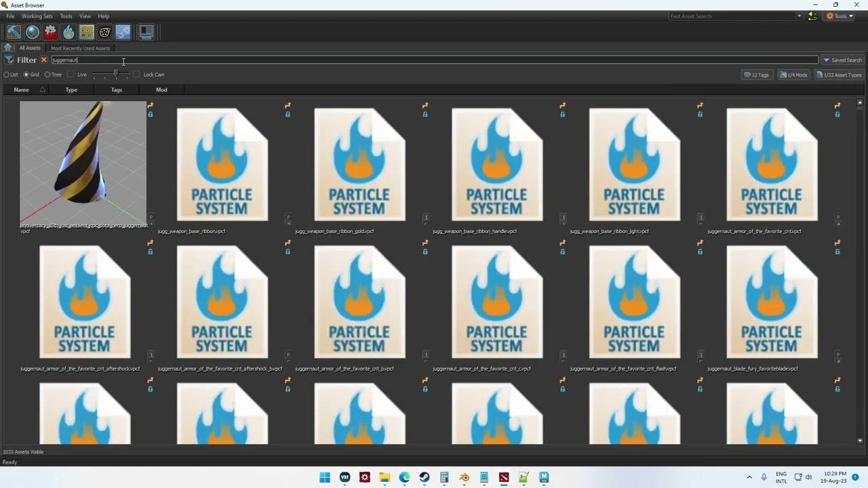This screenshot has width=868, height=488.
Task: Show hidden system tray icons chevron
Action: pyautogui.click(x=749, y=477)
